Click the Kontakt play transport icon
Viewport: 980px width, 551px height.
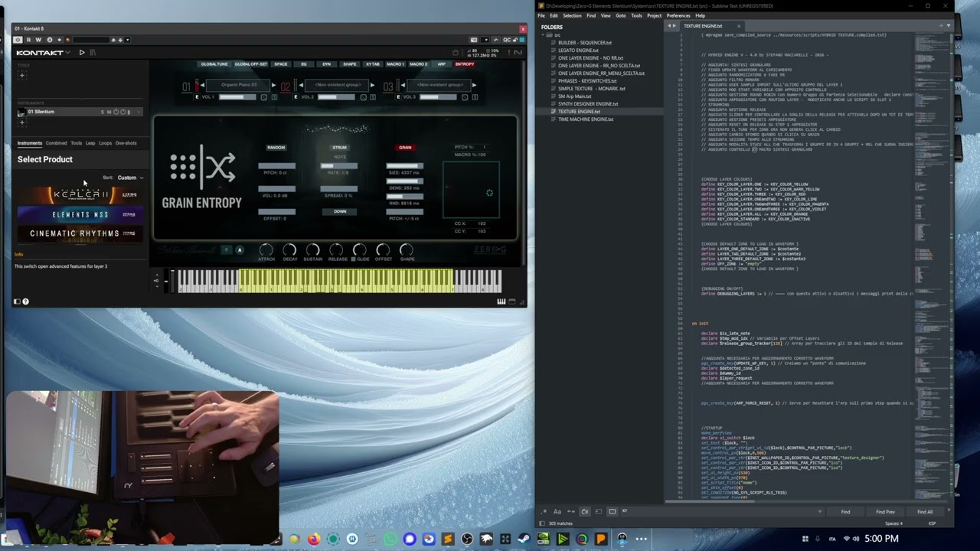pos(82,53)
